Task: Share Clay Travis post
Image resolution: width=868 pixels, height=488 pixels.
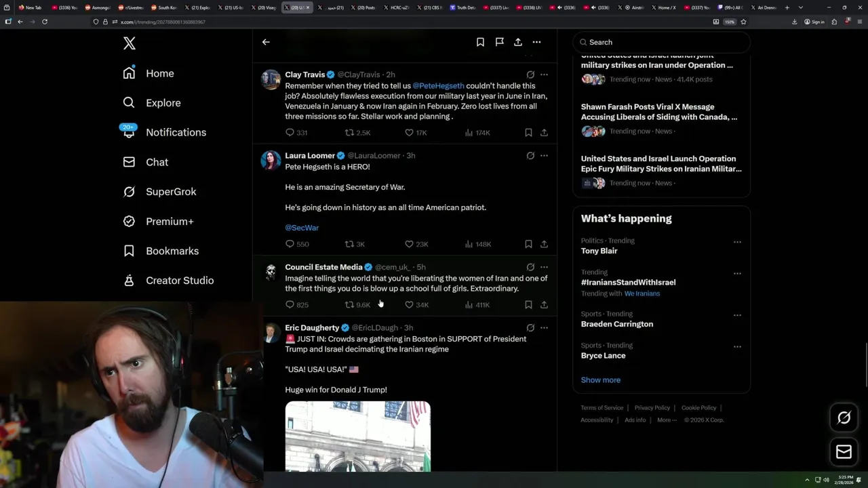Action: (544, 133)
